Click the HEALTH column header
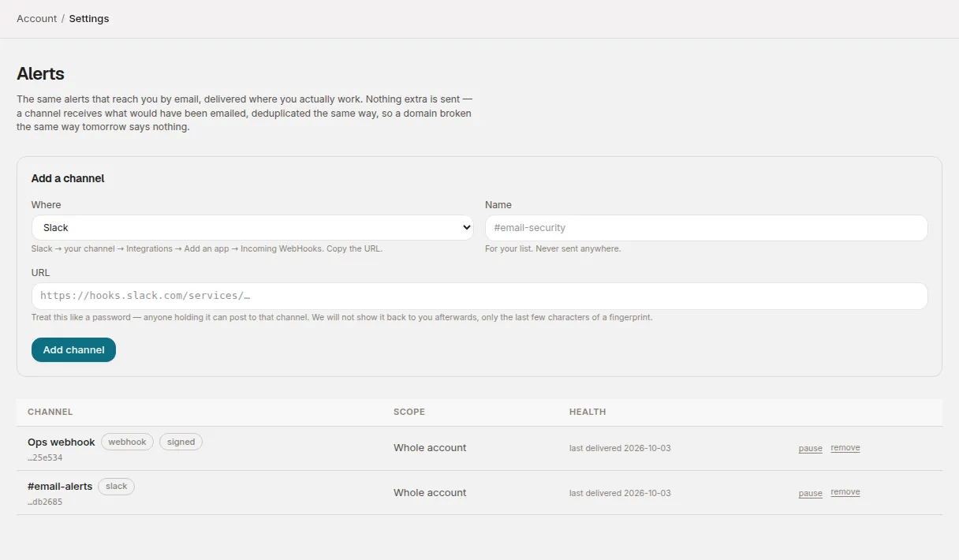 pyautogui.click(x=588, y=412)
